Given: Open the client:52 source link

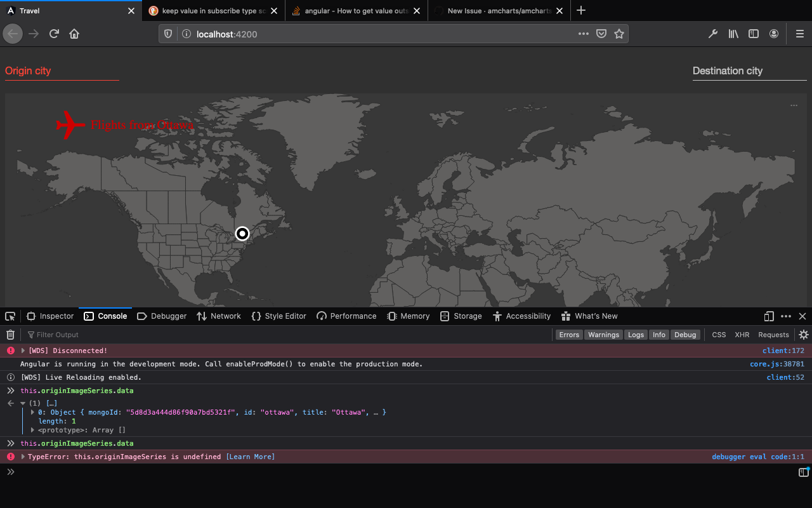Looking at the screenshot, I should (x=785, y=377).
